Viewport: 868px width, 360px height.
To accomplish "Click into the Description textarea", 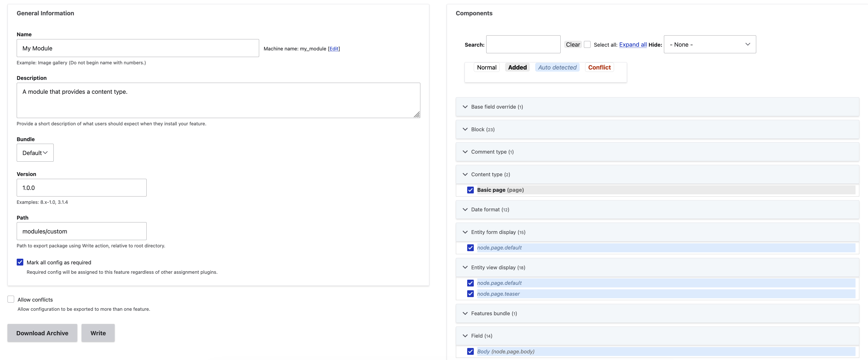I will [x=218, y=101].
